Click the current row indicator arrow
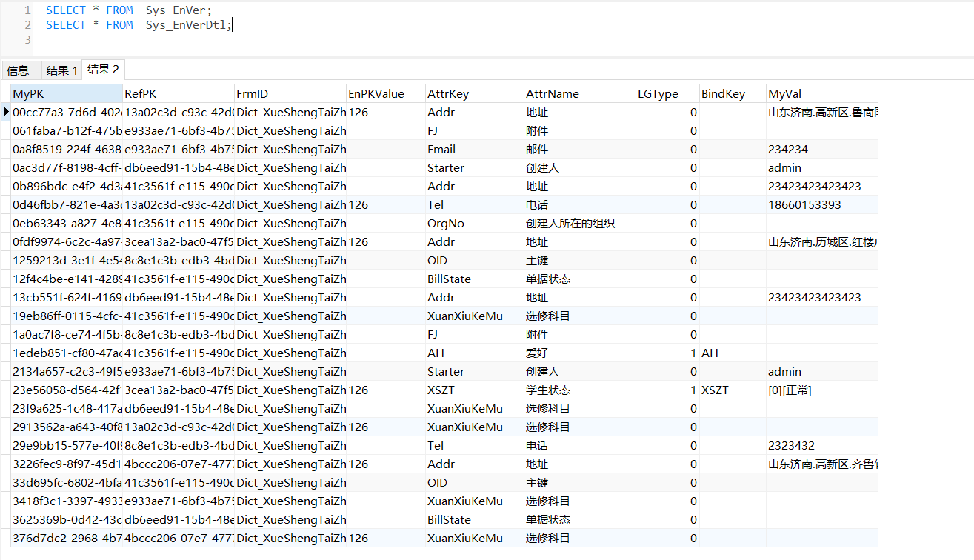 (x=7, y=113)
